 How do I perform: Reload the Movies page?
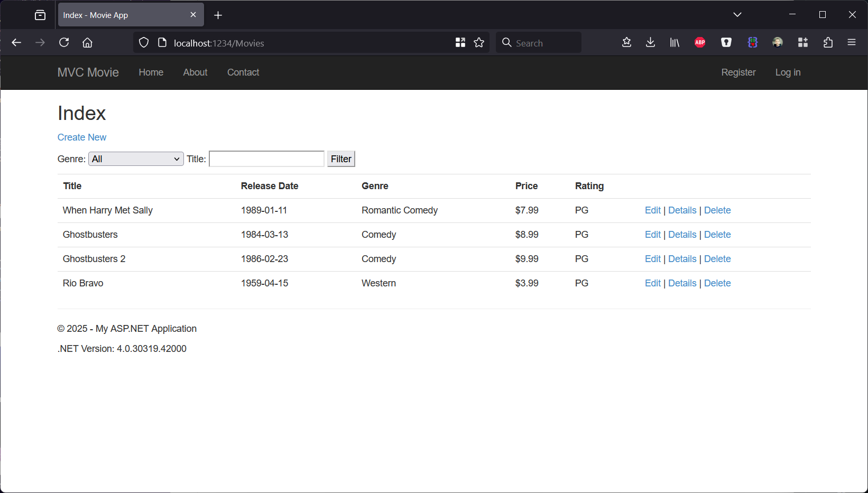64,42
